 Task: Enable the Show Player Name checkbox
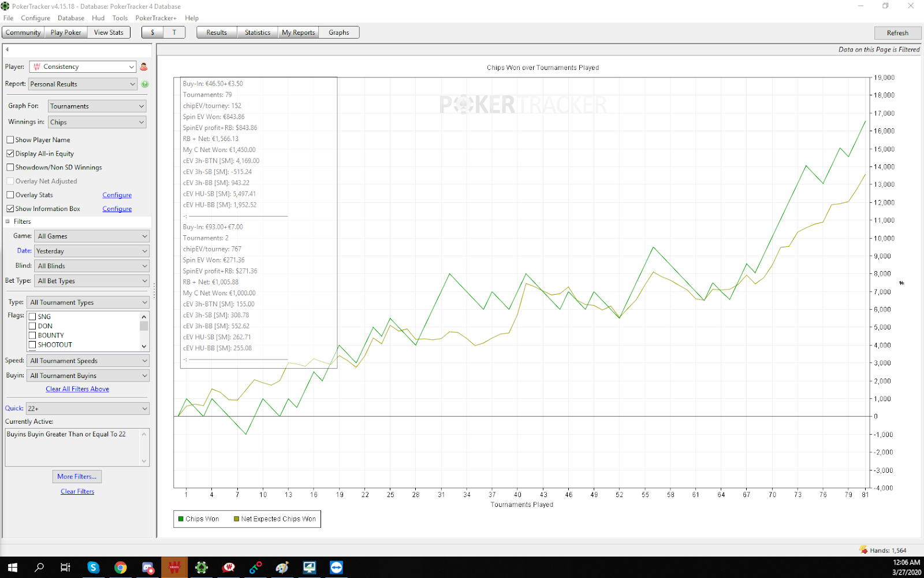click(x=10, y=140)
